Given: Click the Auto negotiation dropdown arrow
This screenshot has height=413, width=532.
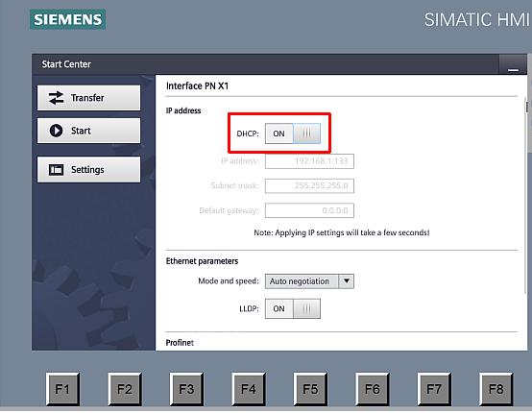Looking at the screenshot, I should tap(347, 281).
